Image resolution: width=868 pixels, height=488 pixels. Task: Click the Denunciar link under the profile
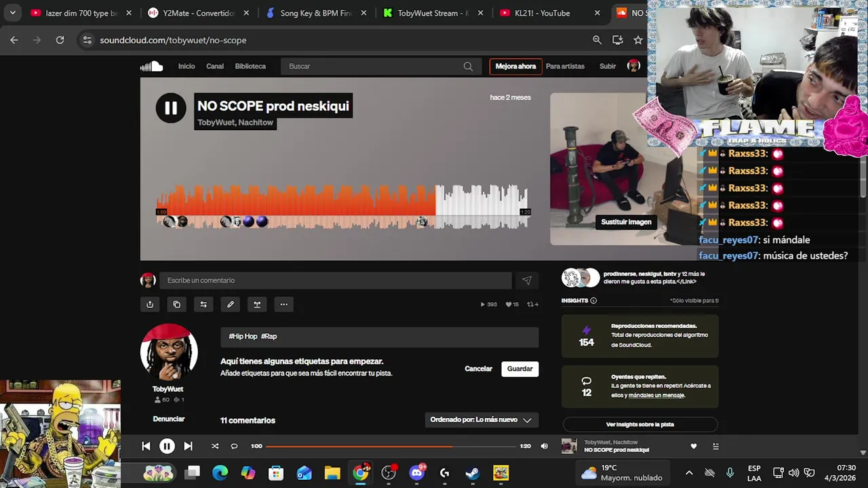(x=169, y=419)
